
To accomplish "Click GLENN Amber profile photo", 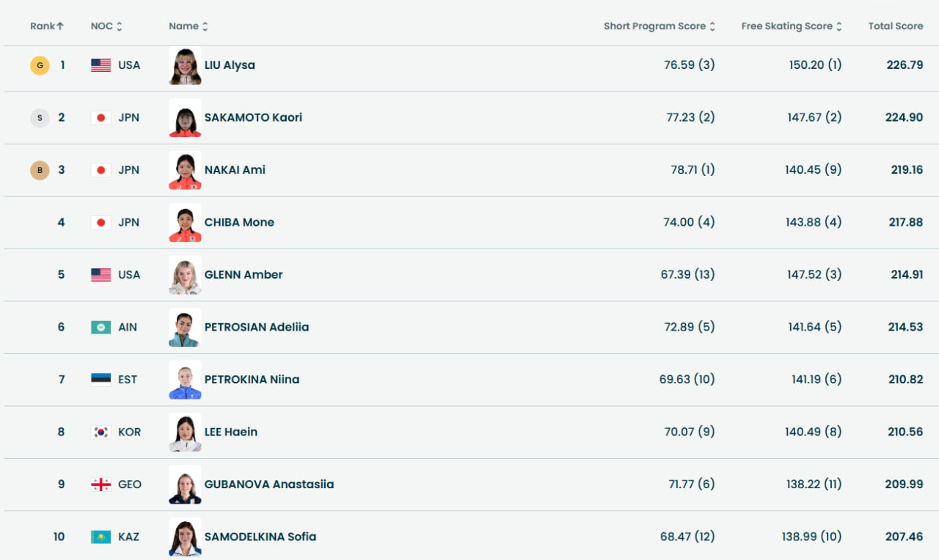I will (x=185, y=275).
